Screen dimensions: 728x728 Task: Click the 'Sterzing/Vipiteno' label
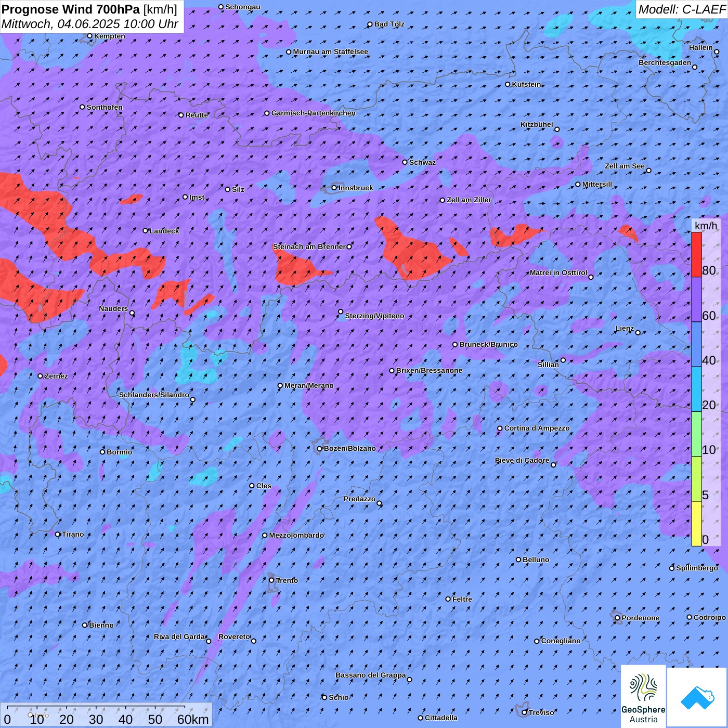[375, 316]
